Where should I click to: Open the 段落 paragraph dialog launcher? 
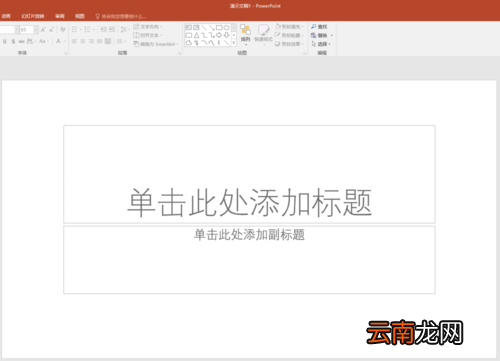click(x=179, y=53)
